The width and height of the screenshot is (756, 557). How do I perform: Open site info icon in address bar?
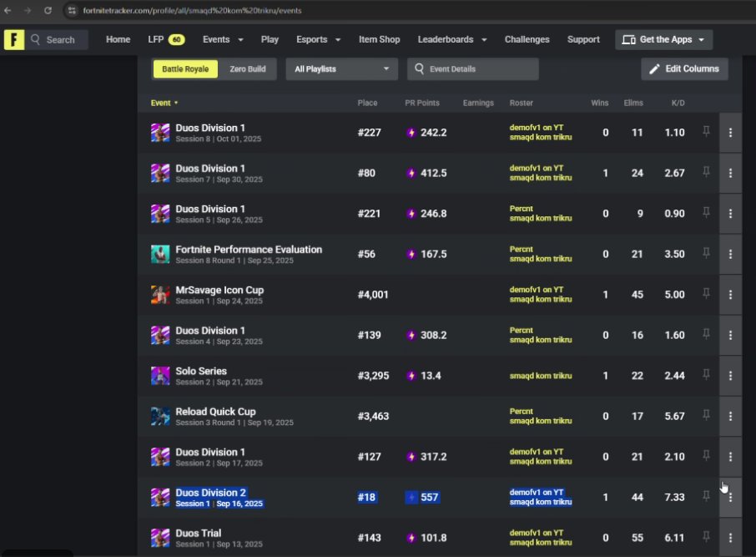(72, 10)
